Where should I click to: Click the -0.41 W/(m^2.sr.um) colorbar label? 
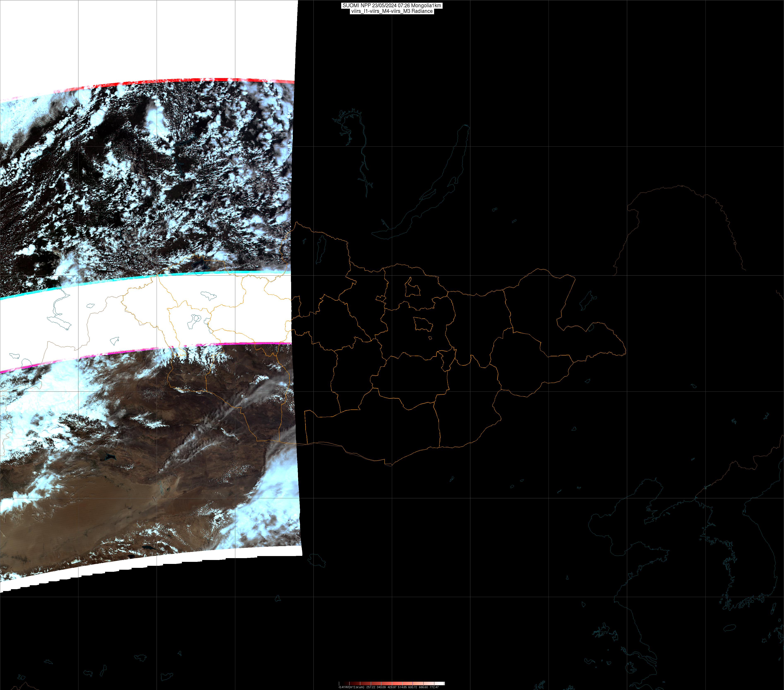tap(351, 687)
